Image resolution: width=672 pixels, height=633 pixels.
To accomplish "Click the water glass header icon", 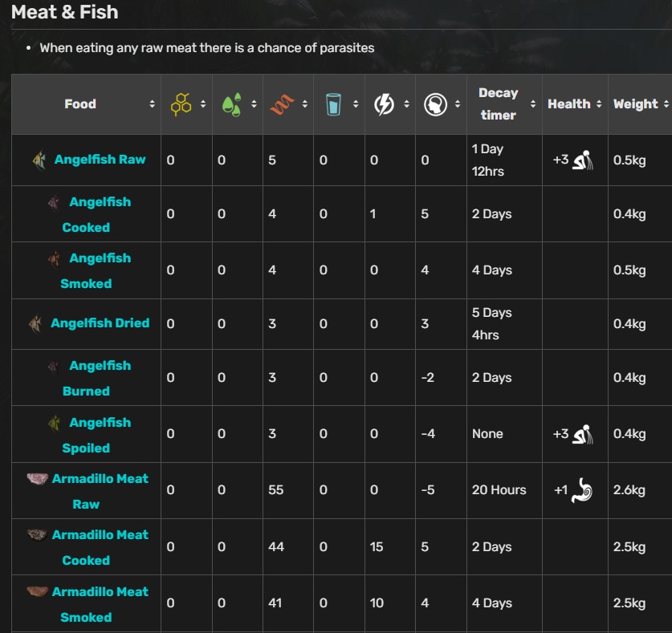I will [x=333, y=103].
